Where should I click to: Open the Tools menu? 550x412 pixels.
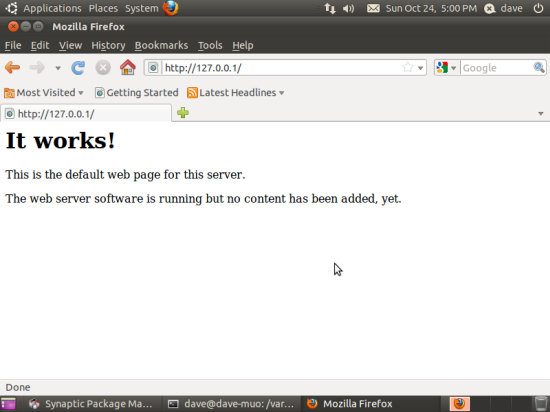210,45
